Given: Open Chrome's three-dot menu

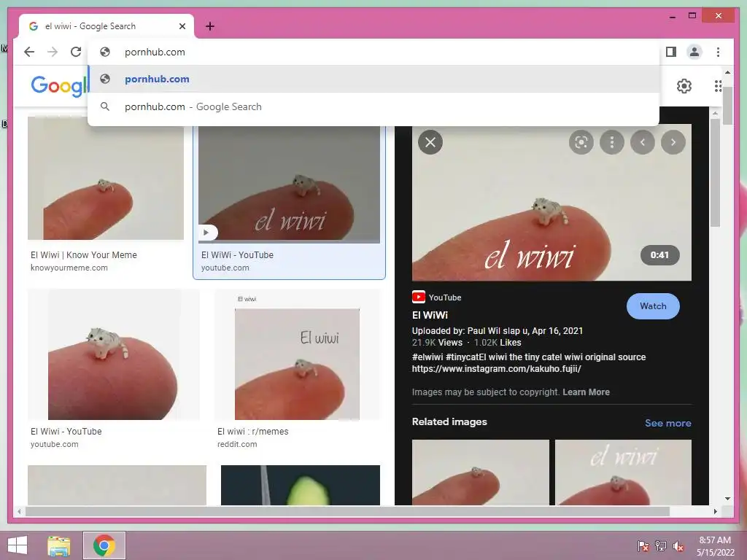Looking at the screenshot, I should (718, 52).
